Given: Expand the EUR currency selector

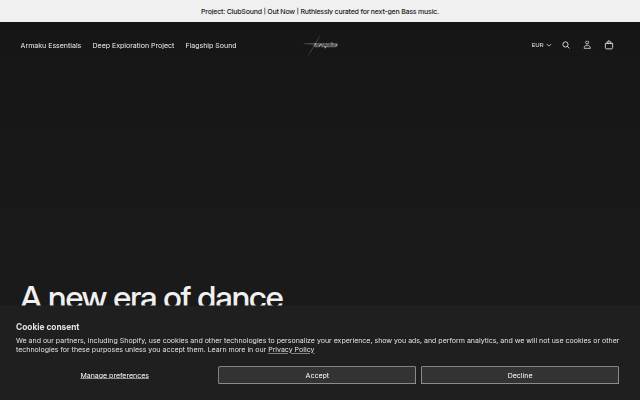Looking at the screenshot, I should click(541, 45).
